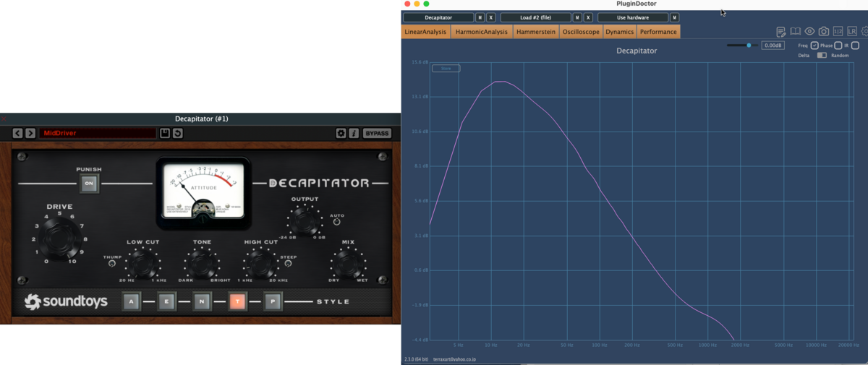Click the LOW CUT knob
The width and height of the screenshot is (868, 365).
[142, 263]
